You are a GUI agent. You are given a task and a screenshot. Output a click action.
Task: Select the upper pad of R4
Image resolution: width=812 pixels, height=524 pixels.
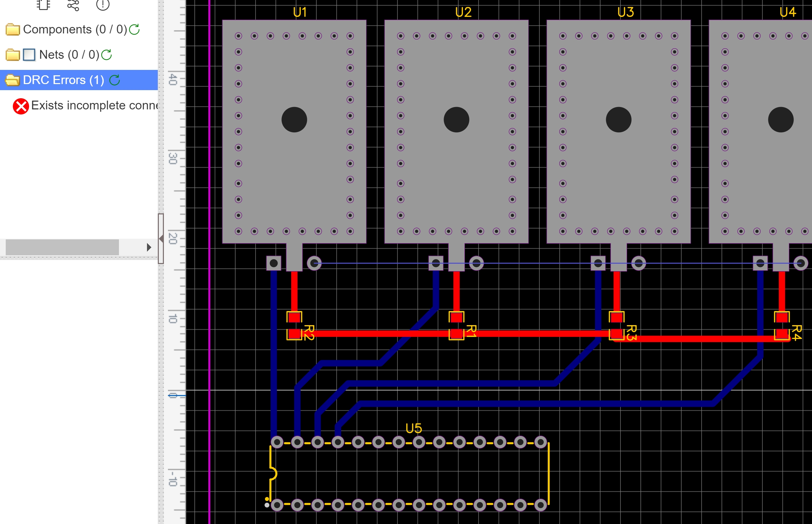click(x=782, y=317)
